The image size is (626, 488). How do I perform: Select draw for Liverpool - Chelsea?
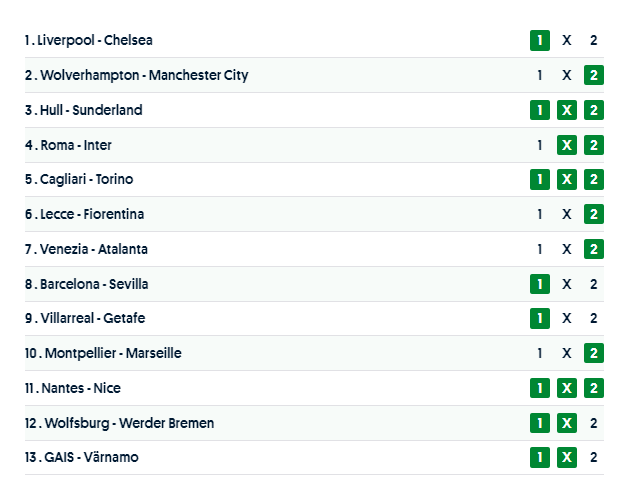tap(567, 41)
